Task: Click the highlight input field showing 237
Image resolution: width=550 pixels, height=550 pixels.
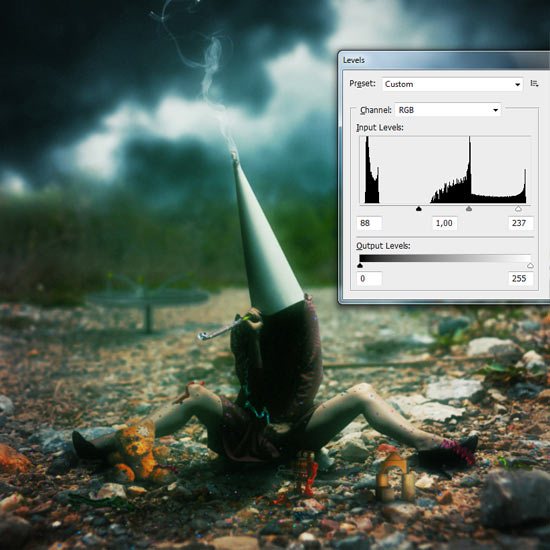Action: coord(521,223)
